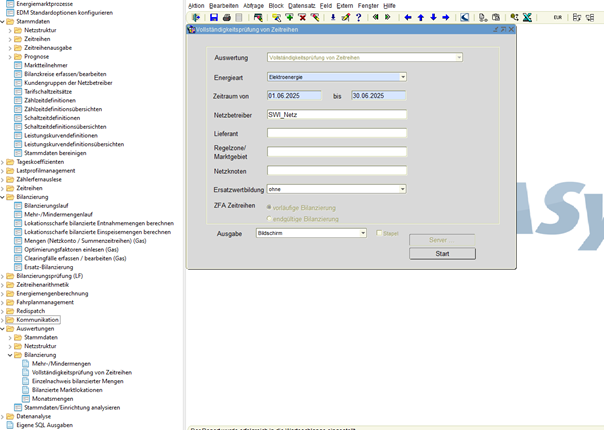This screenshot has width=604, height=430.
Task: Click the red X delete record icon
Action: point(302,17)
